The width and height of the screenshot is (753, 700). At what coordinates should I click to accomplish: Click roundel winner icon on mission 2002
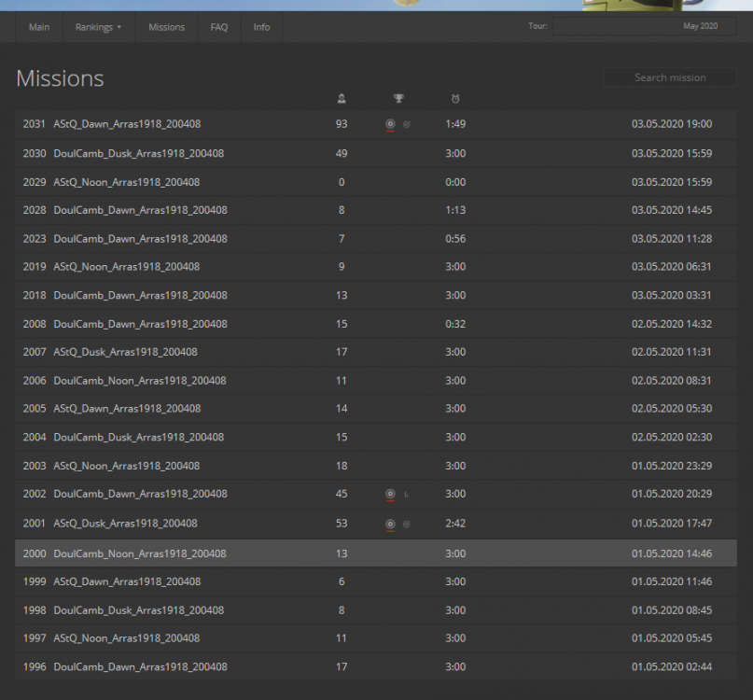pyautogui.click(x=390, y=495)
